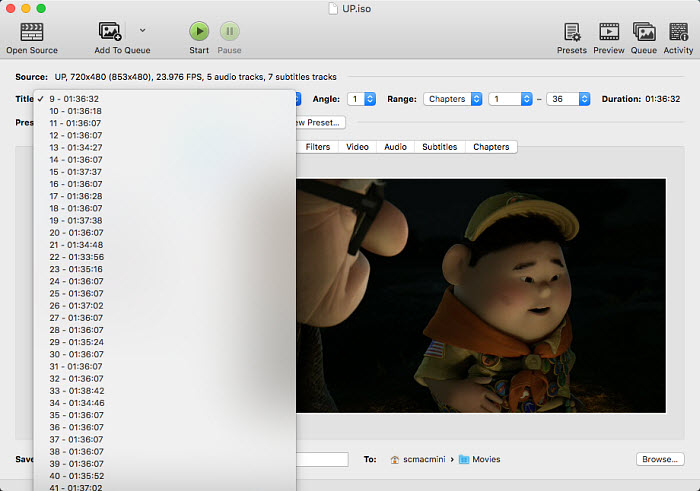Select title 35 - 01:36:07
This screenshot has width=700, height=491.
coord(164,415)
